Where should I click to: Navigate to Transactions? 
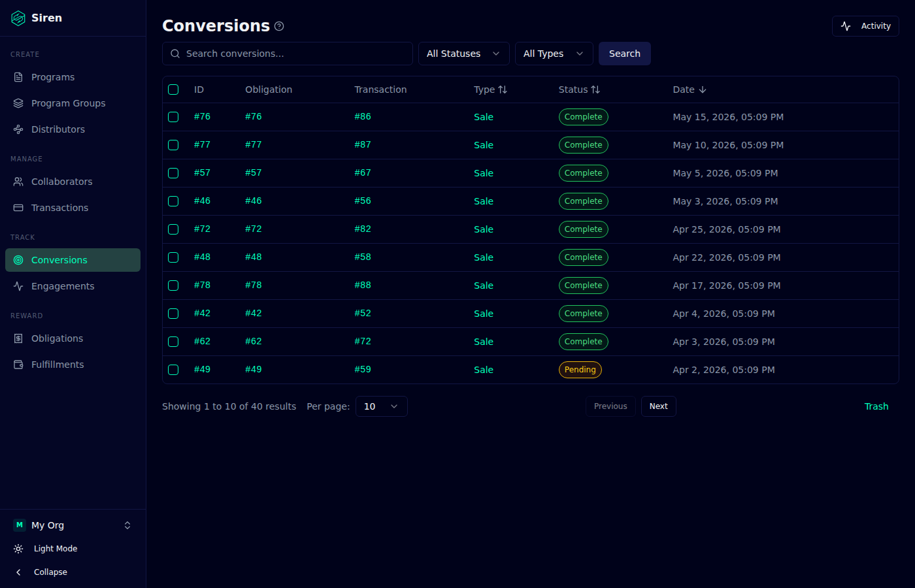coord(73,208)
